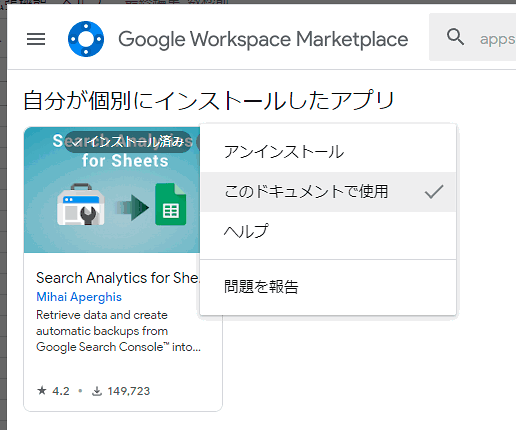Viewport: 516px width, 430px height.
Task: Click the インストール済み badge
Action: click(128, 142)
